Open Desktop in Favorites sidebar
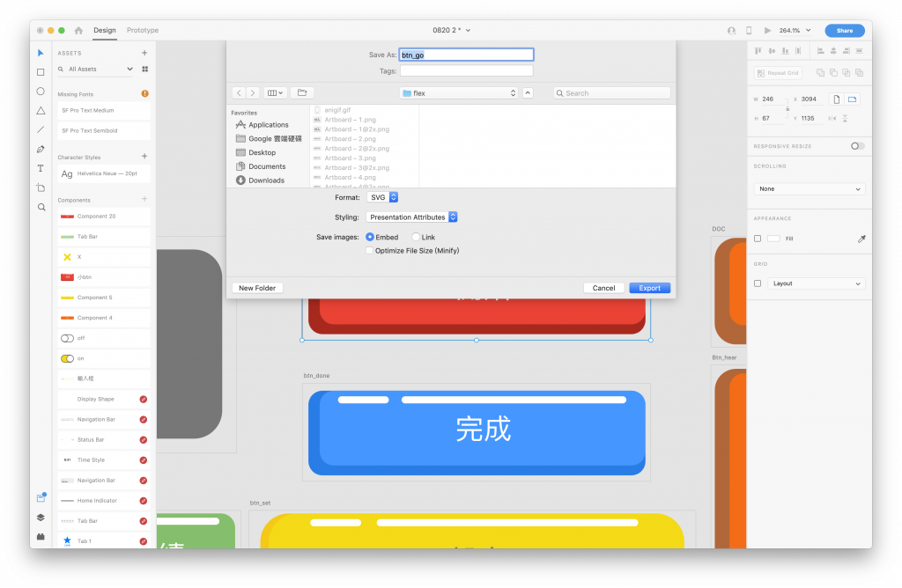This screenshot has height=588, width=902. (x=256, y=152)
